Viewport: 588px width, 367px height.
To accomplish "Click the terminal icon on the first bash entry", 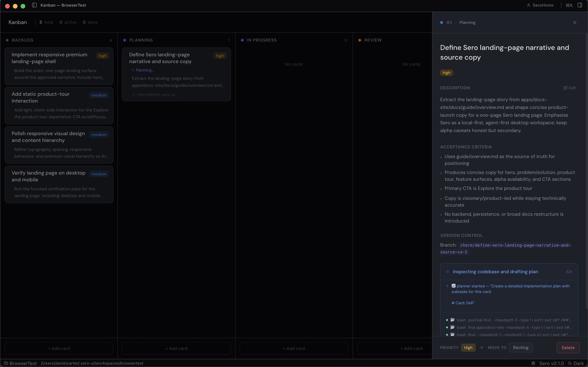I will (452, 320).
